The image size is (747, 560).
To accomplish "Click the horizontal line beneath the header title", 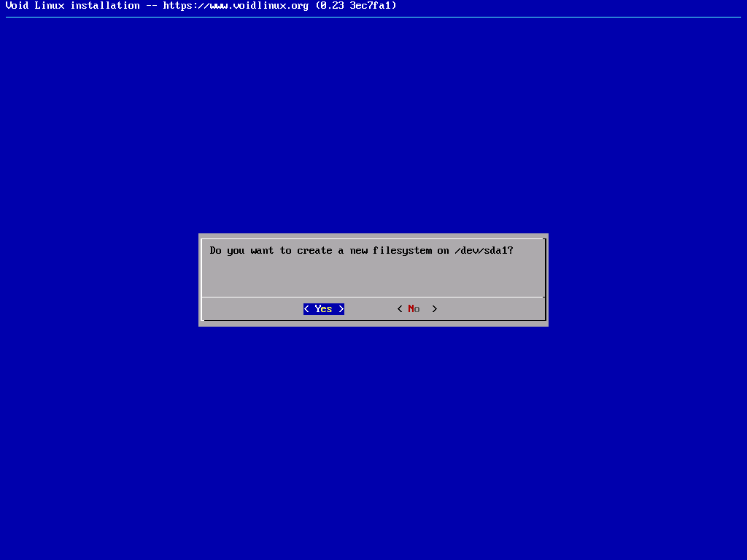I will coord(373,17).
